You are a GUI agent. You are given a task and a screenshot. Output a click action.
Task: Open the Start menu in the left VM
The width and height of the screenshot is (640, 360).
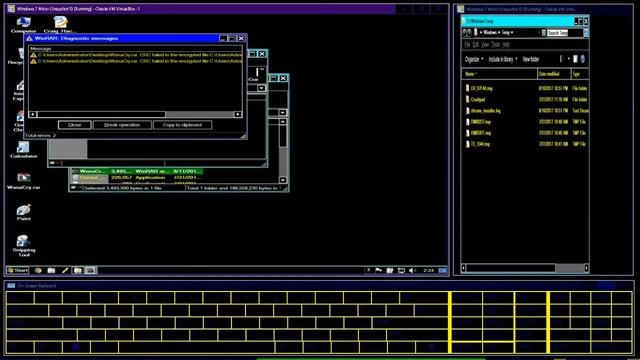(x=18, y=270)
